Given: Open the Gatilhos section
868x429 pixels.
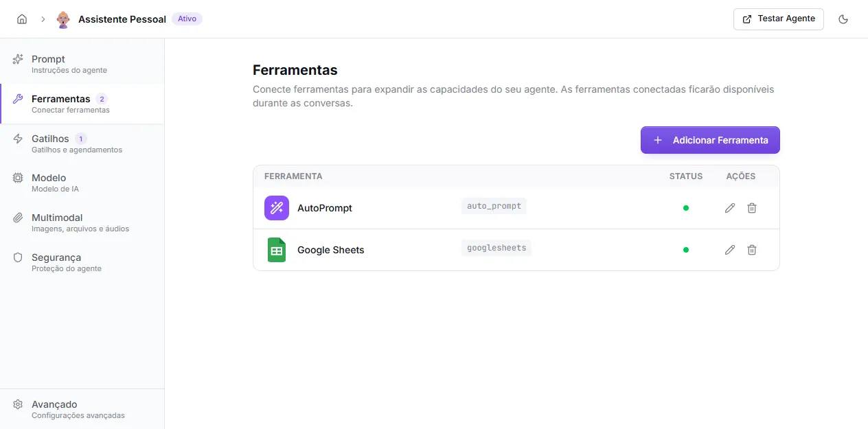Looking at the screenshot, I should coord(82,143).
